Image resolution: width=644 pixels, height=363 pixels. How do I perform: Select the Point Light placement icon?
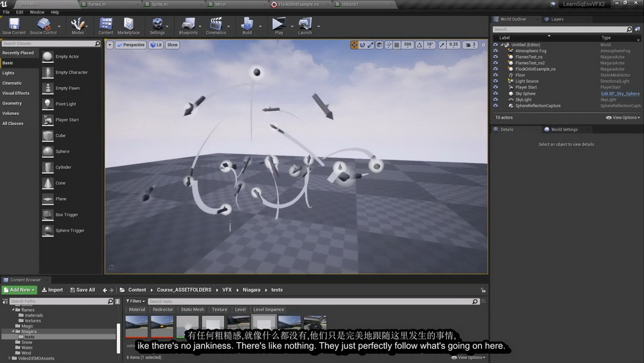48,104
